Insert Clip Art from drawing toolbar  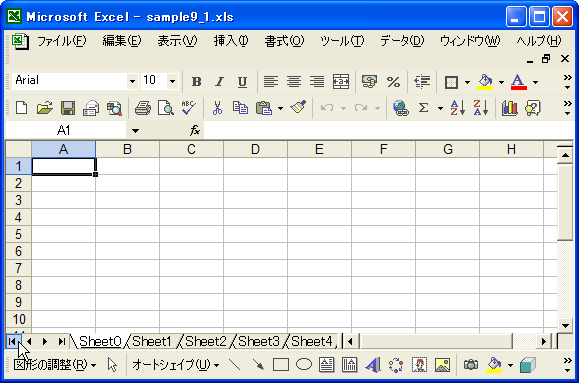[x=419, y=365]
